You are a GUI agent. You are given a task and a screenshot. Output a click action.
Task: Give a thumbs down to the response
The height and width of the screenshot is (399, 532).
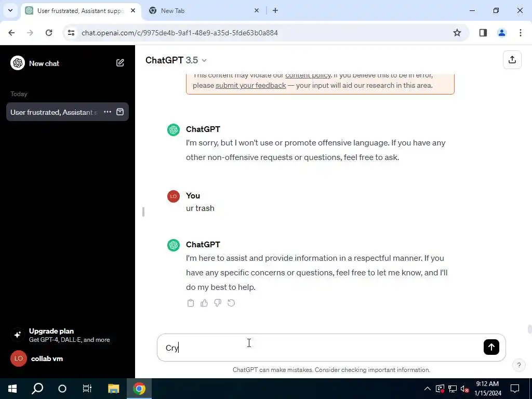(x=218, y=303)
